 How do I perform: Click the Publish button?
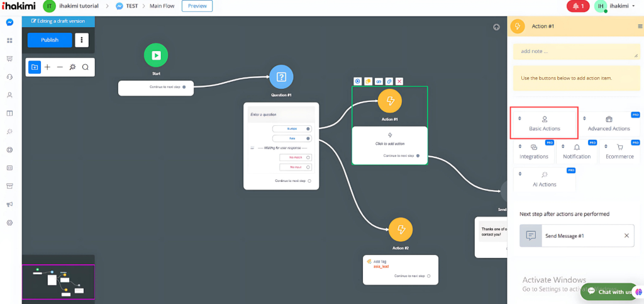click(50, 40)
